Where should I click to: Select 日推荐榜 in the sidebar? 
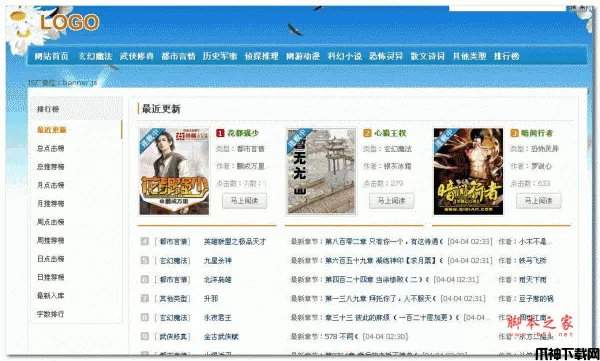(x=51, y=277)
